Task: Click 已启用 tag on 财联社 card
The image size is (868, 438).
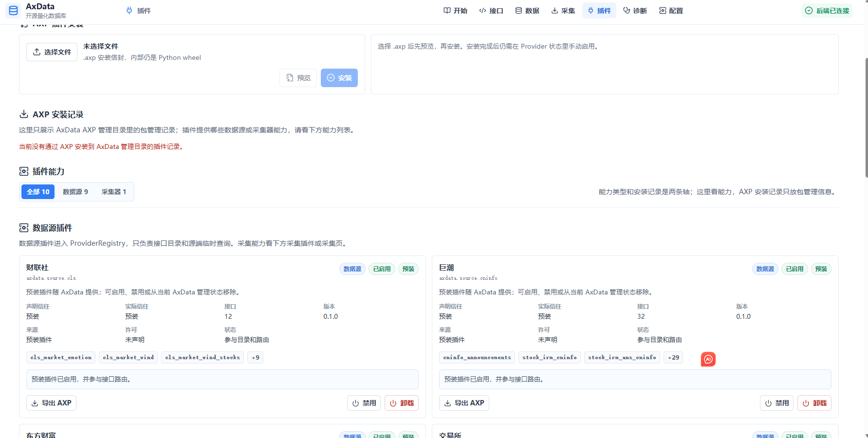Action: pyautogui.click(x=382, y=269)
